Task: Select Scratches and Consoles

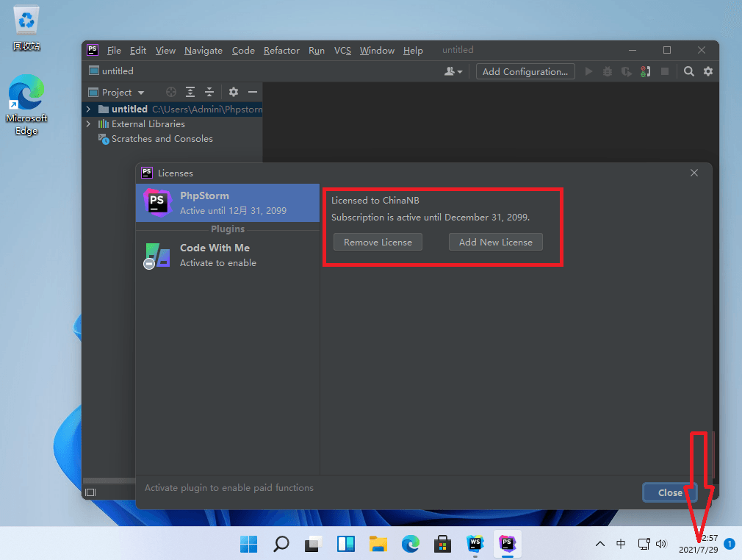Action: pos(162,139)
